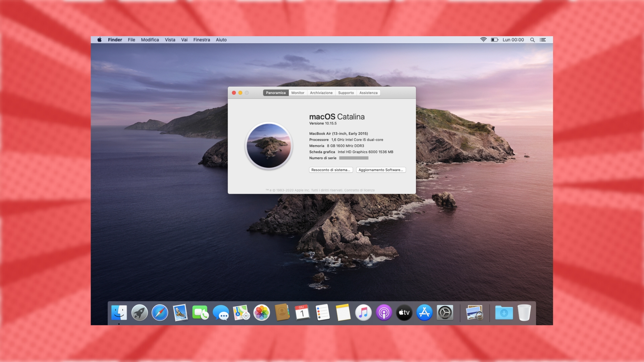This screenshot has width=644, height=362.
Task: Open Messages from the Dock
Action: tap(221, 313)
